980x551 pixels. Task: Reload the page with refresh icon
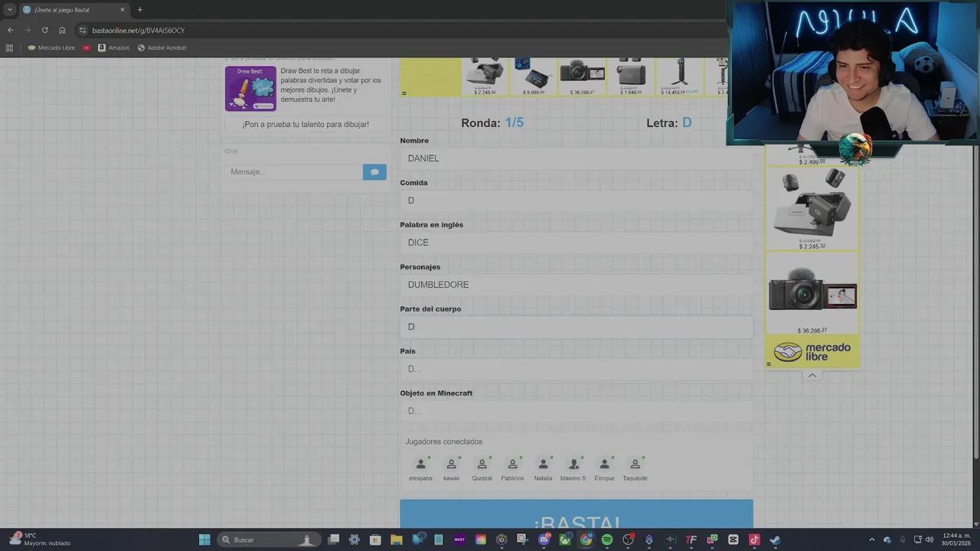click(x=44, y=30)
